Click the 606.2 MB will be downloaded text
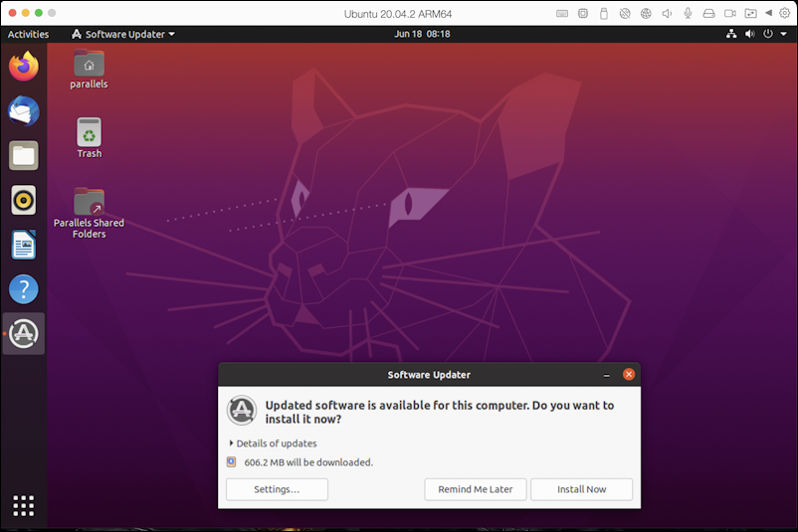The width and height of the screenshot is (798, 532). coord(308,462)
